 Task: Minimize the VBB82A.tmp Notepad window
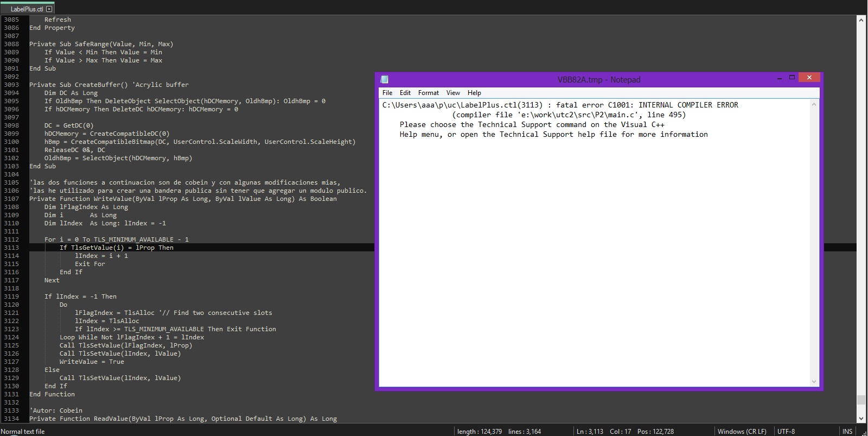pos(780,79)
